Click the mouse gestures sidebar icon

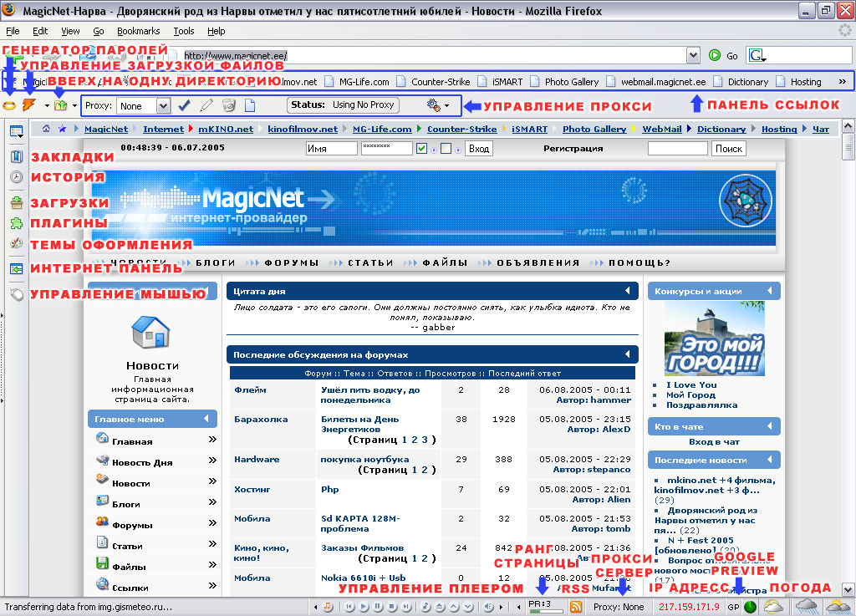[16, 294]
